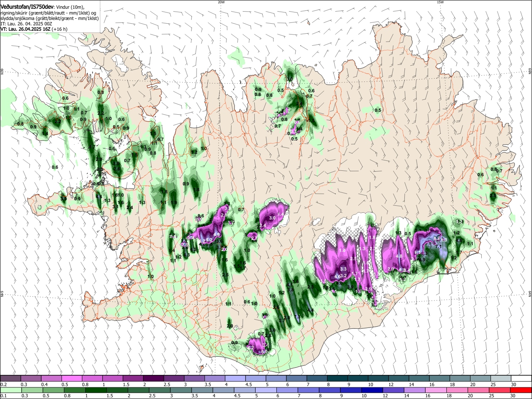Click the lavender snow swatch from 4 to 4.5
Viewport: 532px width, 399px height.
click(x=235, y=378)
